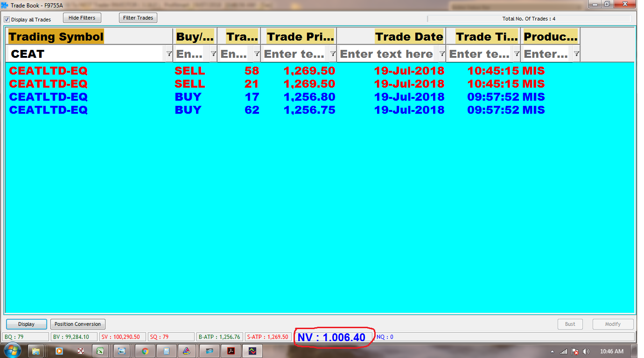Image resolution: width=644 pixels, height=358 pixels.
Task: Click S-ATP : 1,269.50 status entry
Action: coord(268,337)
